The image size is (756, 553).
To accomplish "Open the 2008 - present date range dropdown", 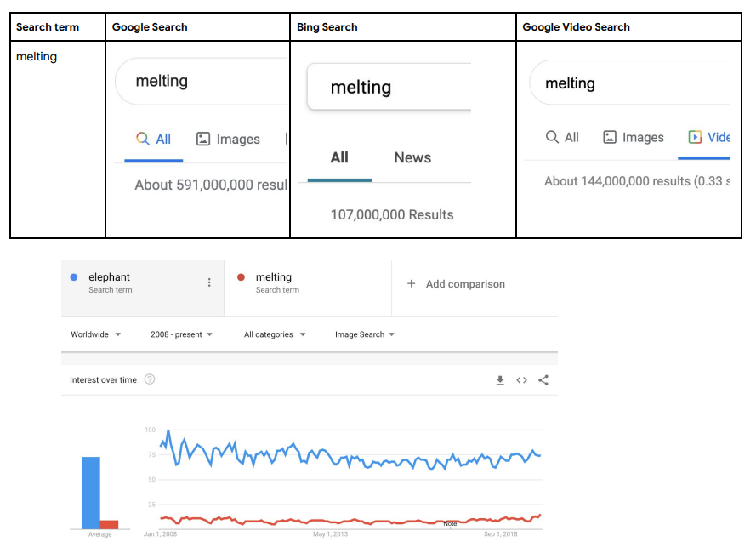I will point(181,334).
